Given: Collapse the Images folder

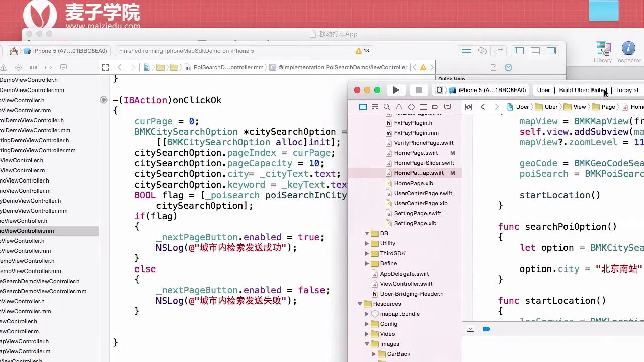Looking at the screenshot, I should 367,344.
